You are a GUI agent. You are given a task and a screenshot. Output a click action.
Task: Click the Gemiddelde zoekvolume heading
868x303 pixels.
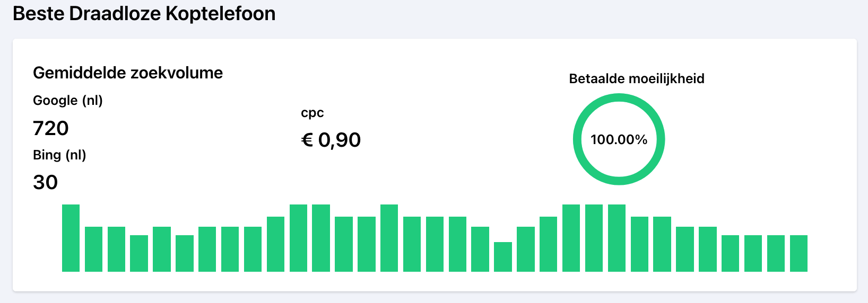pos(128,73)
